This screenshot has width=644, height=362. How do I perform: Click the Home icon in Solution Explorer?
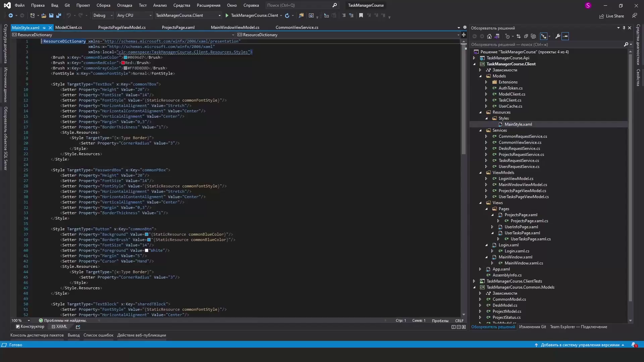pos(489,36)
